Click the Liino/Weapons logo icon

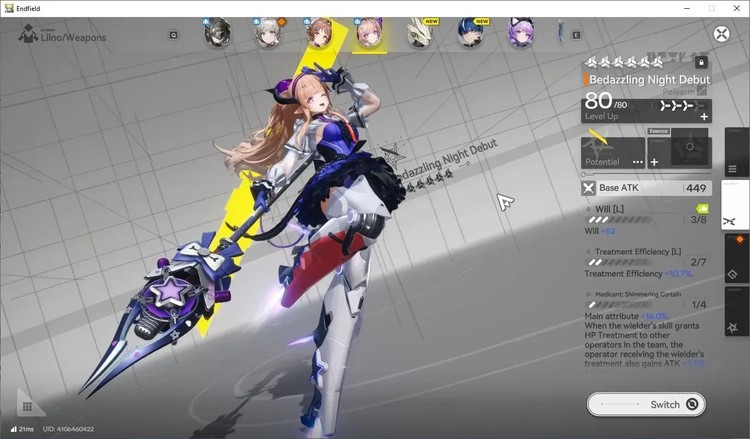[28, 33]
